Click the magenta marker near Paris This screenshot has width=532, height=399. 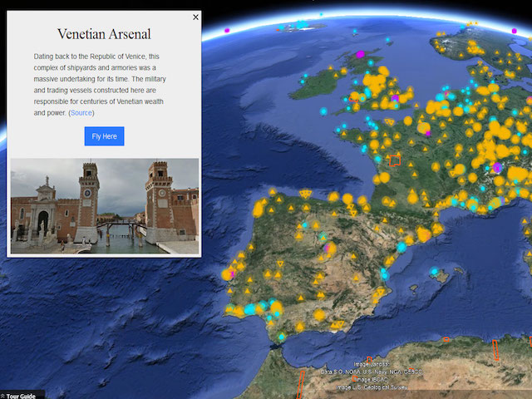pos(428,133)
